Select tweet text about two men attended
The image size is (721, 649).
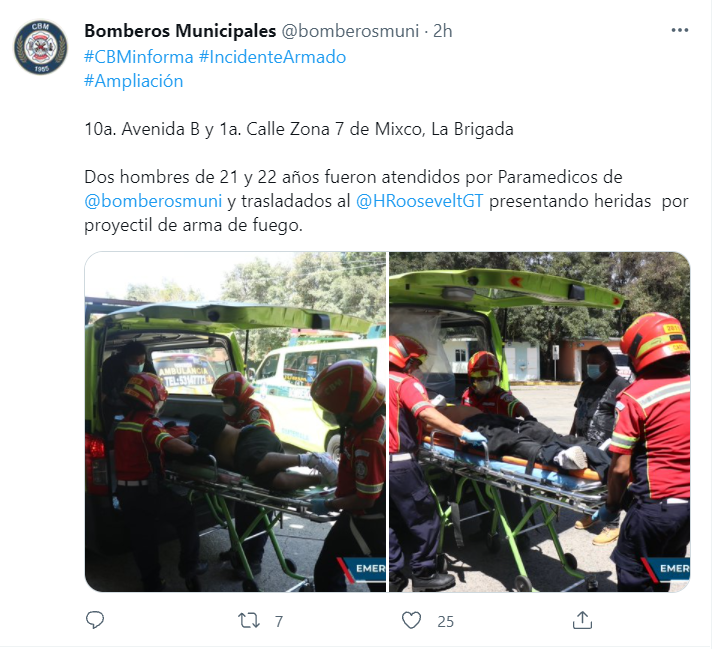(386, 201)
